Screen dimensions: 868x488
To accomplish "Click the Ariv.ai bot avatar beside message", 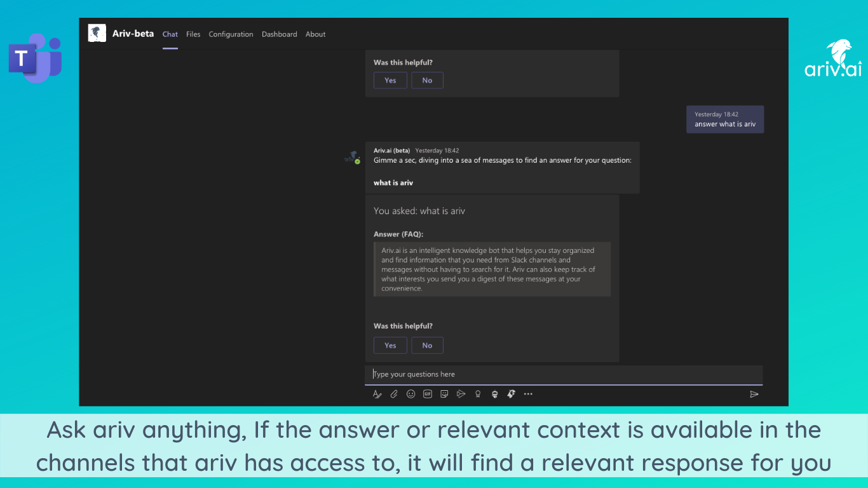I will (x=352, y=158).
